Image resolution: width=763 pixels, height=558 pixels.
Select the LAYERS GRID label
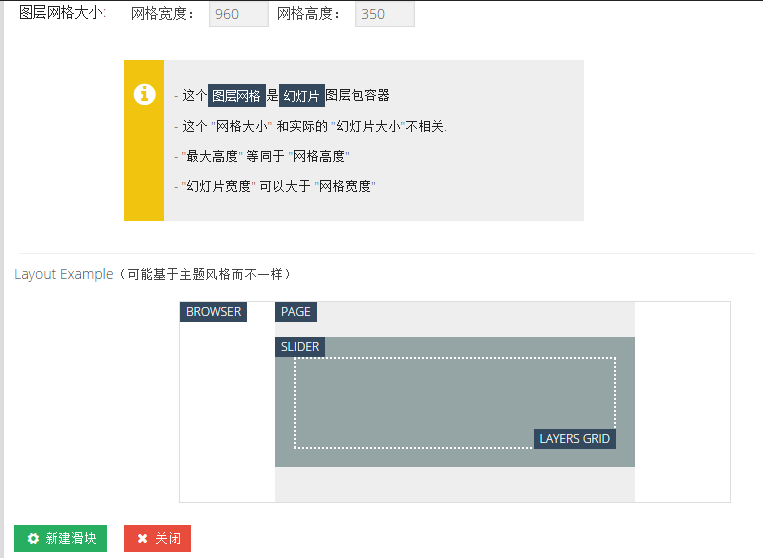click(574, 439)
